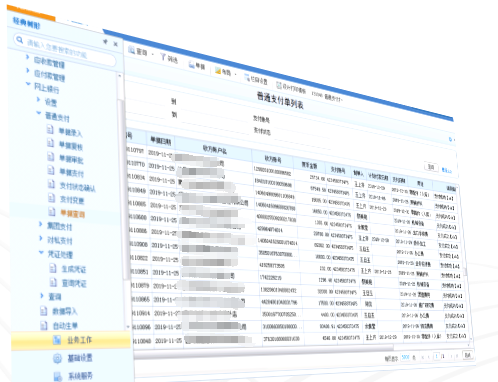
Task: Open the 生成凭证 item
Action: [74, 269]
